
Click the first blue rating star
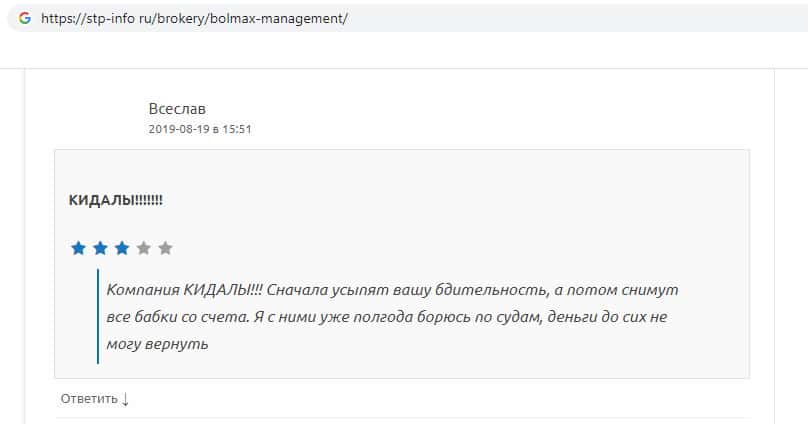click(x=78, y=248)
